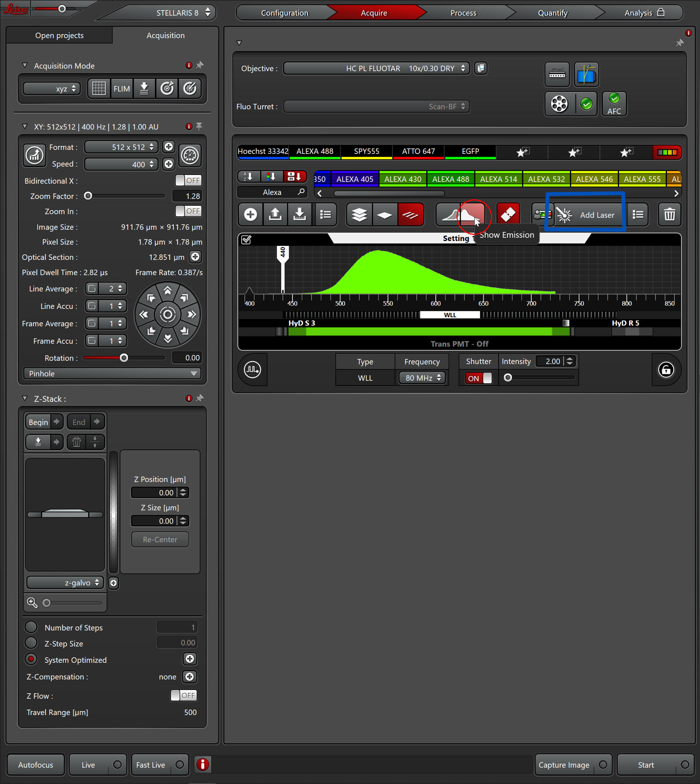Toggle the Setting 1 checkbox
Viewport: 700px width, 784px height.
pyautogui.click(x=246, y=240)
